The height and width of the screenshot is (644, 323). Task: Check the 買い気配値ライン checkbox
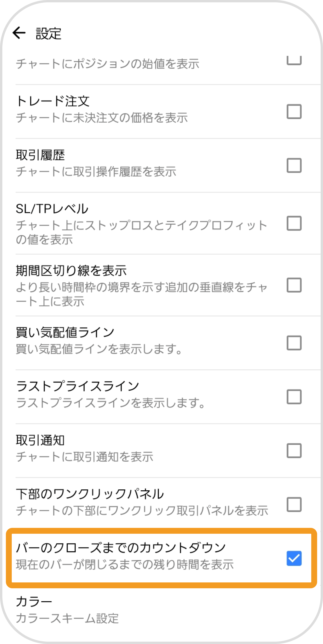(294, 343)
